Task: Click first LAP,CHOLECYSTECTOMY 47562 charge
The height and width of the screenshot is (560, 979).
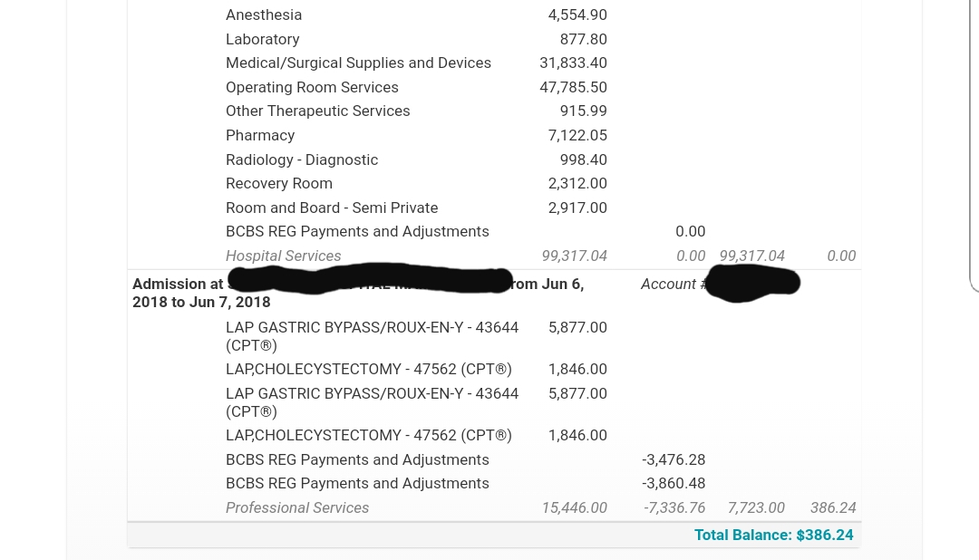Action: pos(494,370)
